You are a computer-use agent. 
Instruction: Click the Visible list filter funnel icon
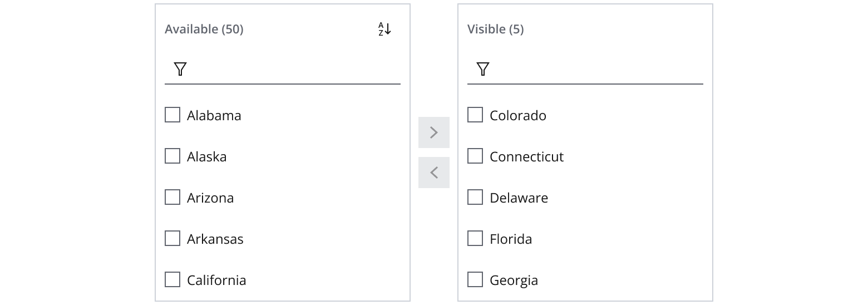click(x=483, y=69)
